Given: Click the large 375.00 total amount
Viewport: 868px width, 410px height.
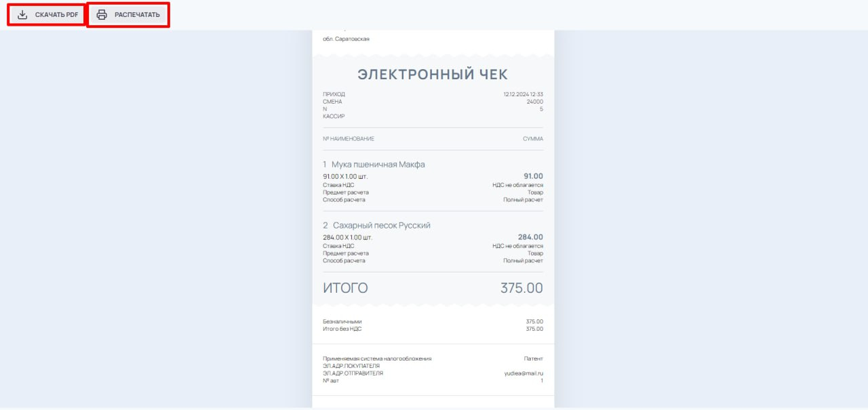Looking at the screenshot, I should coord(521,288).
